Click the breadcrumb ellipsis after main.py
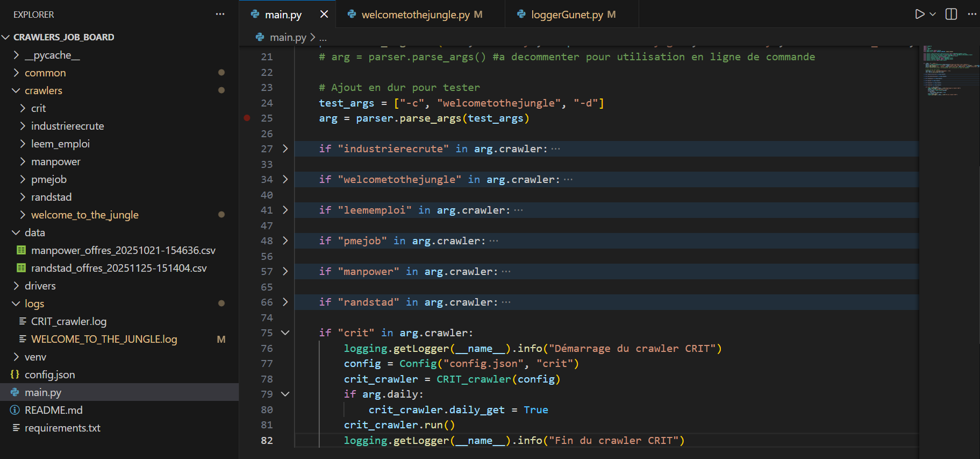Screen dimensions: 980x459 323,37
